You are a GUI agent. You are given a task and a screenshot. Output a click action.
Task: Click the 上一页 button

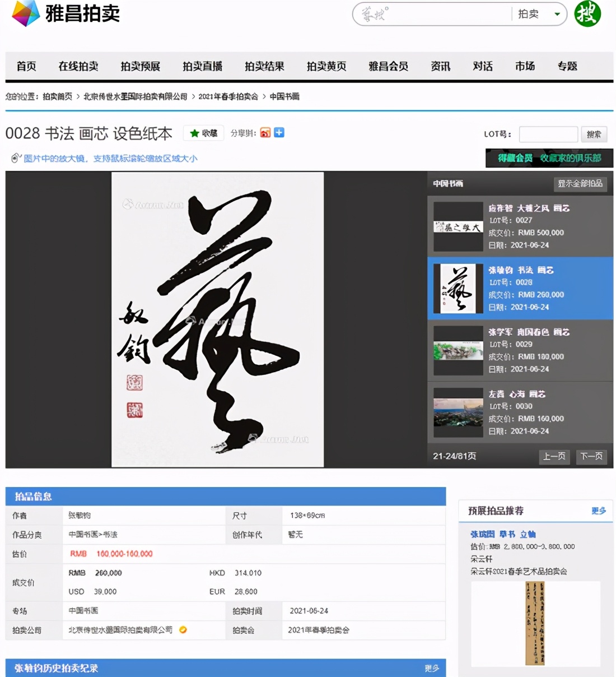click(554, 457)
